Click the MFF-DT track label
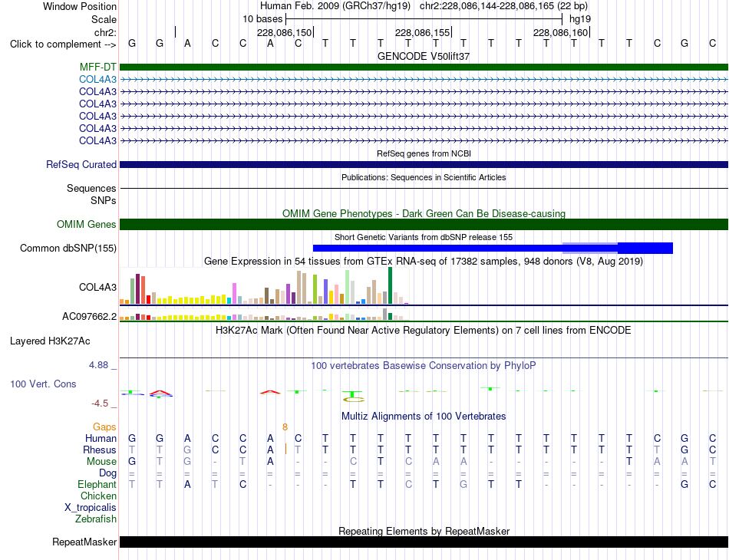Viewport: 729px width, 560px height. coord(97,68)
